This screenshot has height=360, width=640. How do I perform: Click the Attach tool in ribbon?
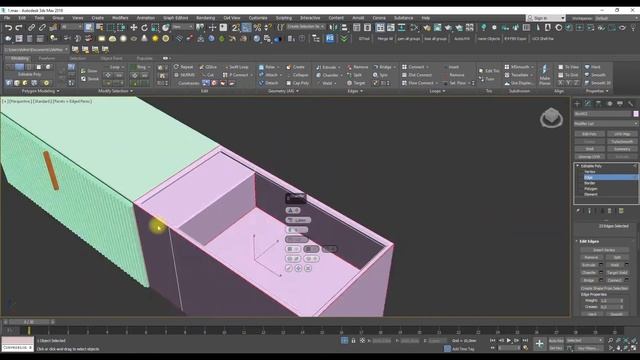tap(269, 75)
